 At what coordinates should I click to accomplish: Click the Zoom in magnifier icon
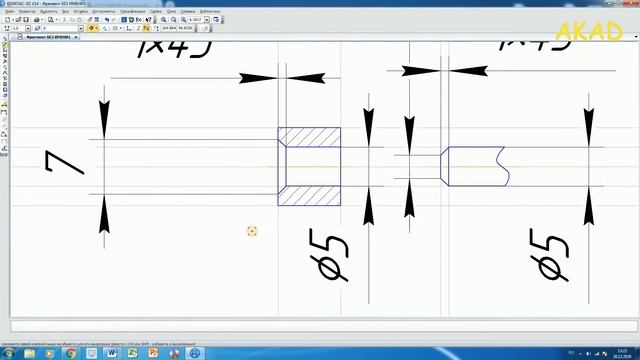(x=163, y=20)
